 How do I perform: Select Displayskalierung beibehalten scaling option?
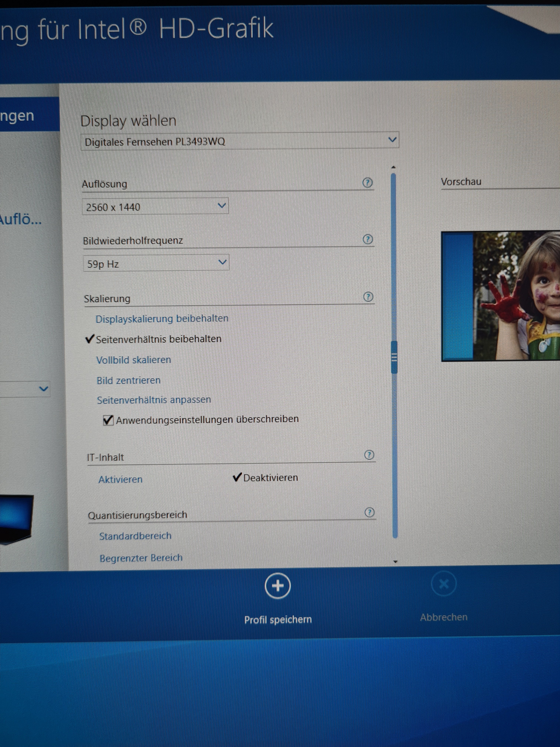[162, 319]
